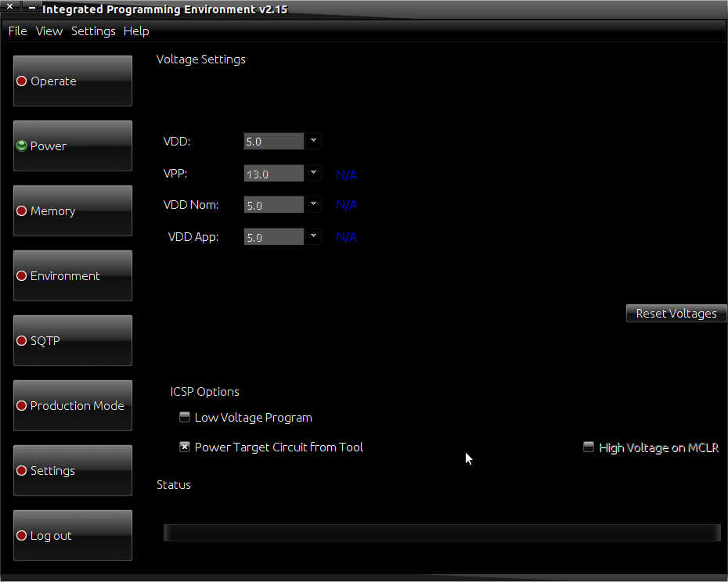Viewport: 728px width, 582px height.
Task: Open the Help menu
Action: pos(136,31)
